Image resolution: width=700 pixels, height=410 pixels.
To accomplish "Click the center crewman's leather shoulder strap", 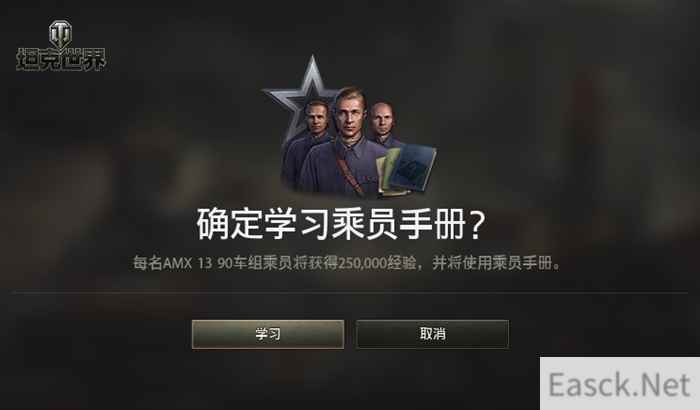I will [350, 172].
